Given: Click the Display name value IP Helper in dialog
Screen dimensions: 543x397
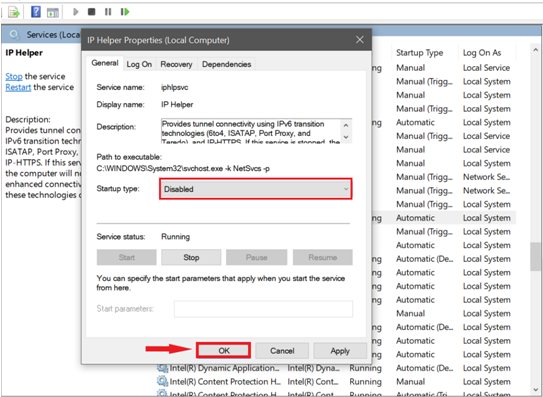Looking at the screenshot, I should 177,104.
